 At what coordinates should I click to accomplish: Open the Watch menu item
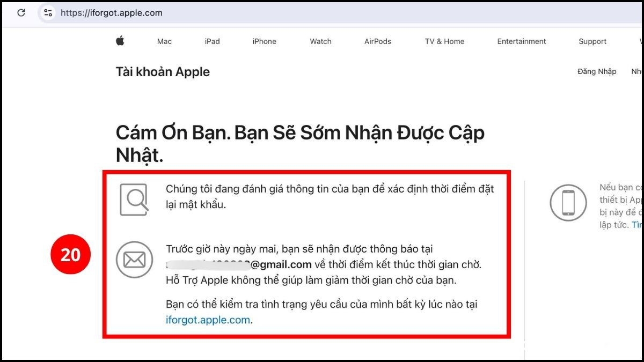coord(320,41)
